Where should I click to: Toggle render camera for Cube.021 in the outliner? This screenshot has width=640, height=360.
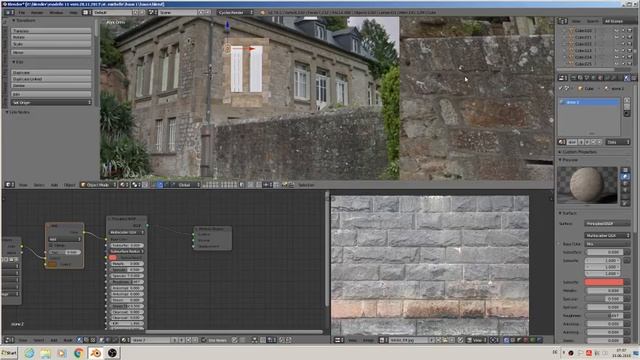[630, 37]
